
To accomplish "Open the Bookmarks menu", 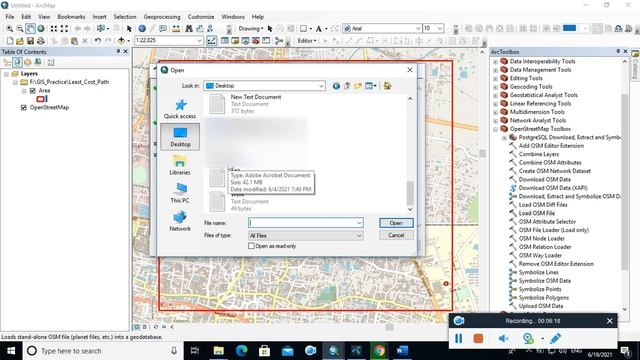I will pos(71,17).
